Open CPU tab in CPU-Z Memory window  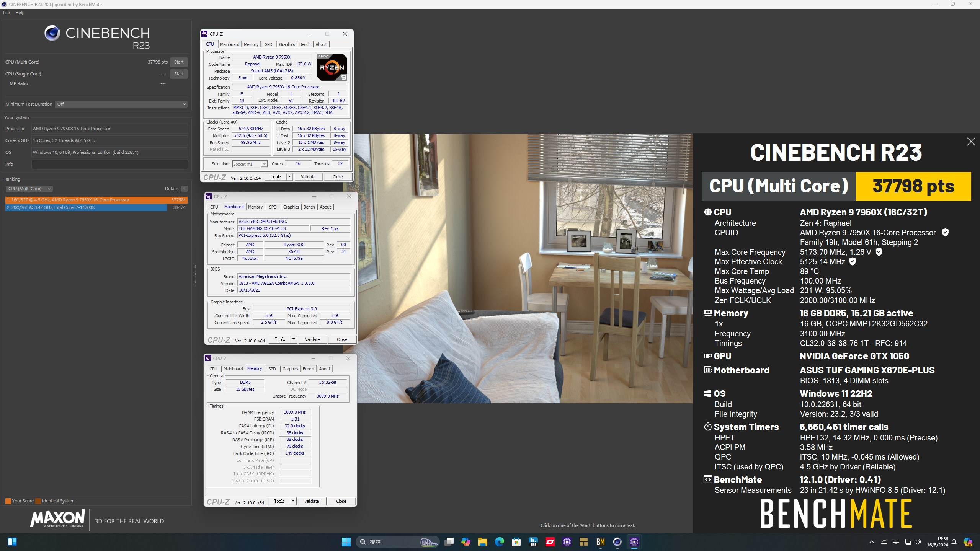tap(214, 369)
